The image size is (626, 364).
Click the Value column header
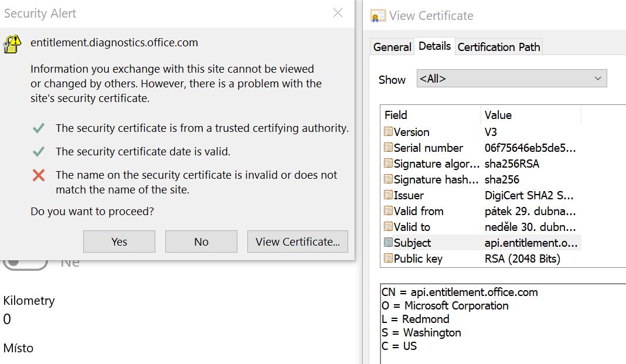[x=531, y=115]
